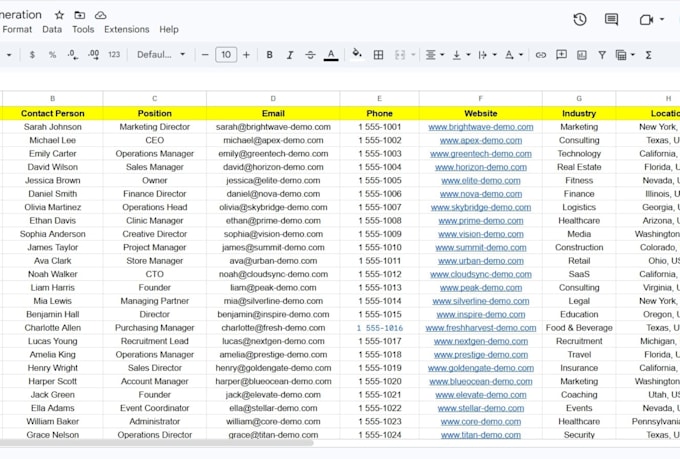Open the www.apex-demo.com link

(481, 141)
